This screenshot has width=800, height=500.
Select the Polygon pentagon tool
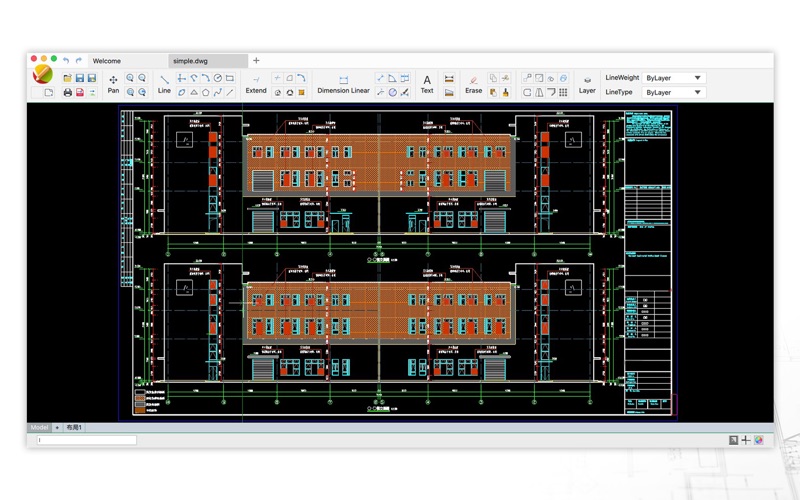206,92
